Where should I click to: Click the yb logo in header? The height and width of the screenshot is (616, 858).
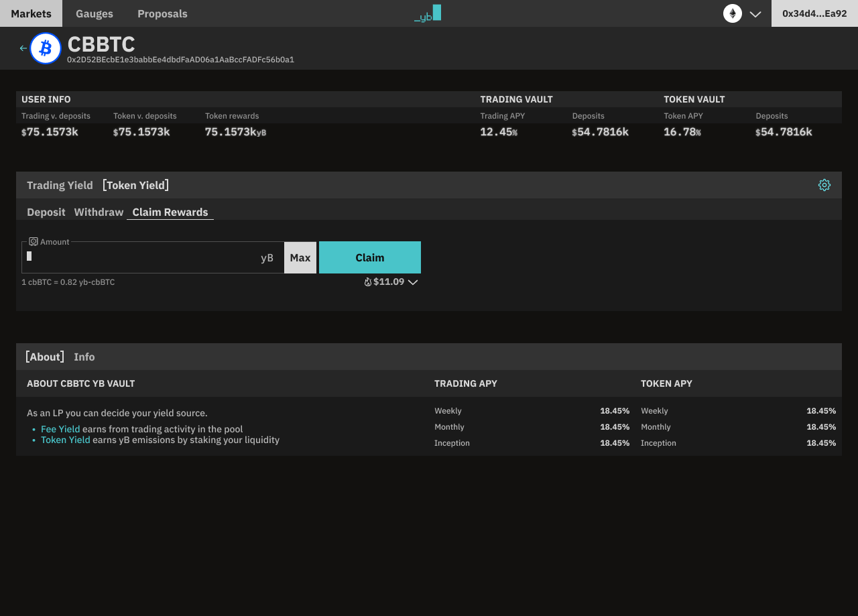coord(428,13)
